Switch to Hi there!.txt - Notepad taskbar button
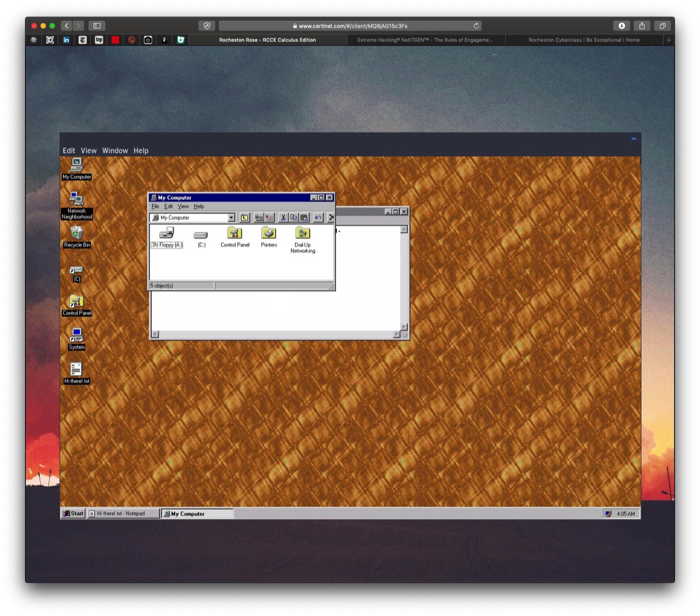Screen dimensions: 700x616 [x=123, y=514]
